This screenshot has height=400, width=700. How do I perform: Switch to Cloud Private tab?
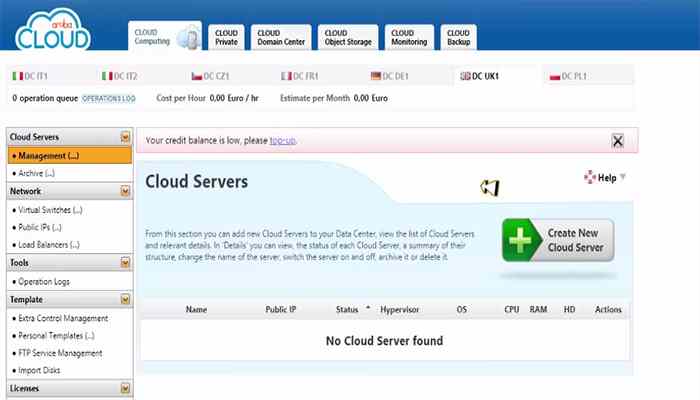point(226,38)
